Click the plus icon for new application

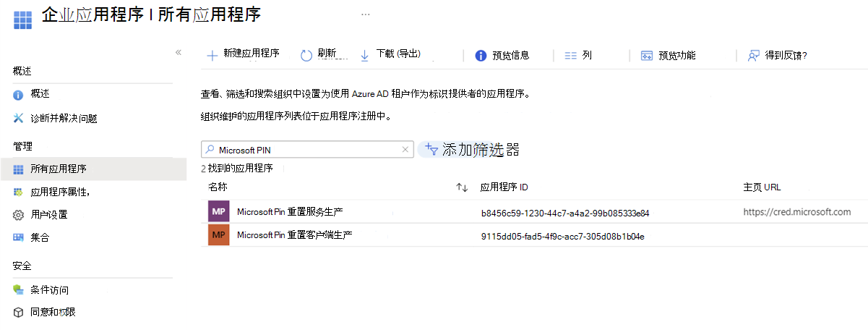212,55
